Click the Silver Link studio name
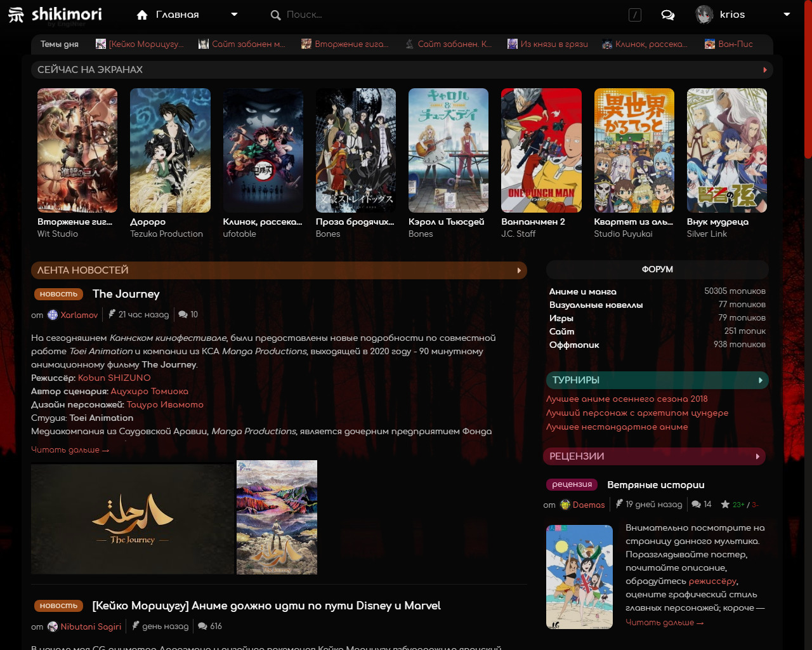812x650 pixels. click(707, 234)
